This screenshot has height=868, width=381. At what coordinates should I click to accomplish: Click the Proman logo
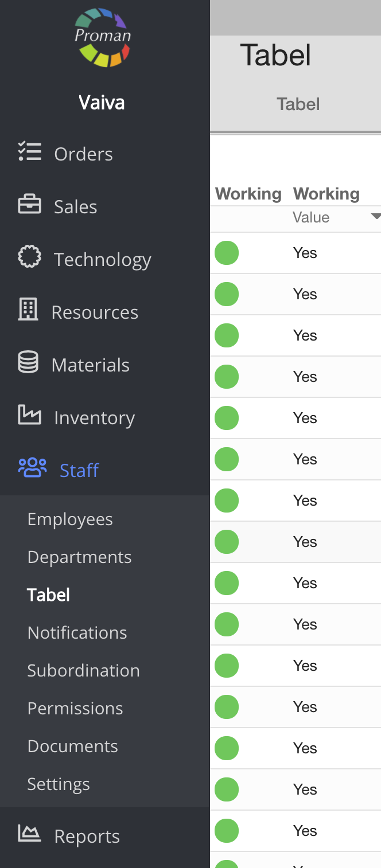point(103,37)
